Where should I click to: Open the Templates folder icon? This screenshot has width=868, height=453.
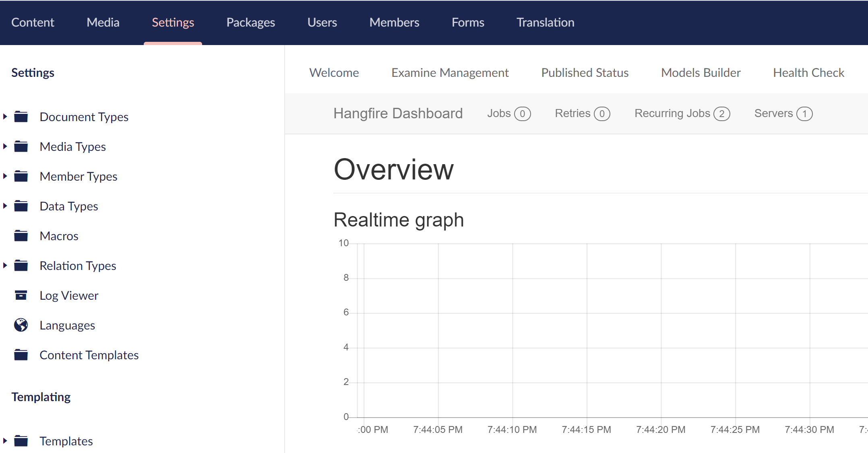(x=21, y=441)
